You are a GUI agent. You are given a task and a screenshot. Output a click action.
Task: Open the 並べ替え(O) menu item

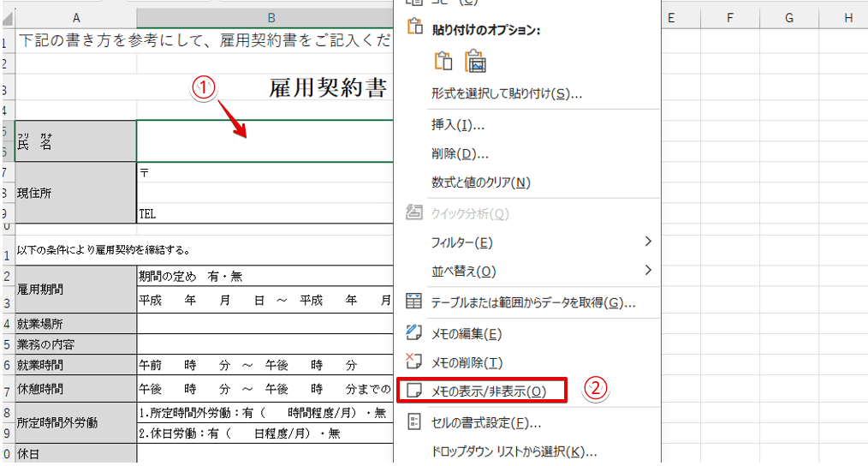[463, 272]
